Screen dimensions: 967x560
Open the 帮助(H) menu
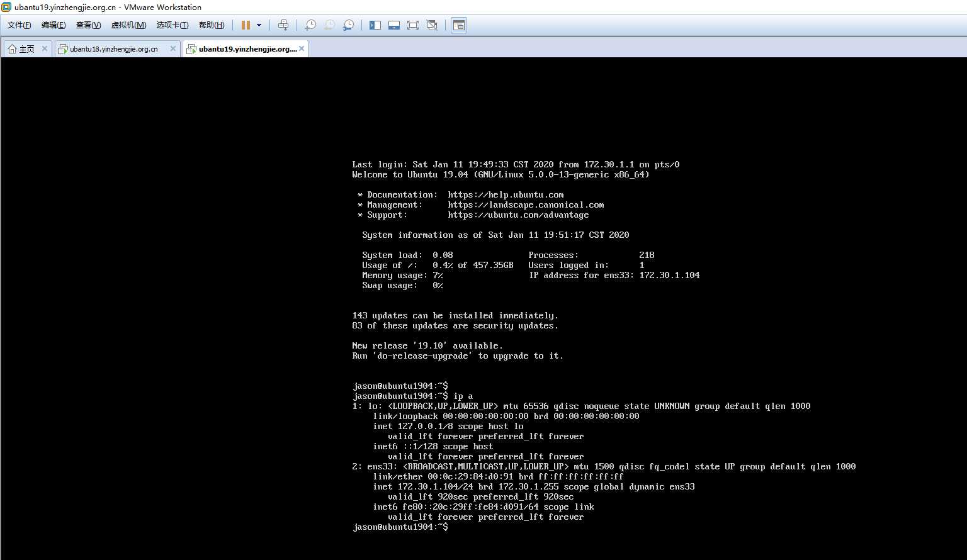point(212,25)
